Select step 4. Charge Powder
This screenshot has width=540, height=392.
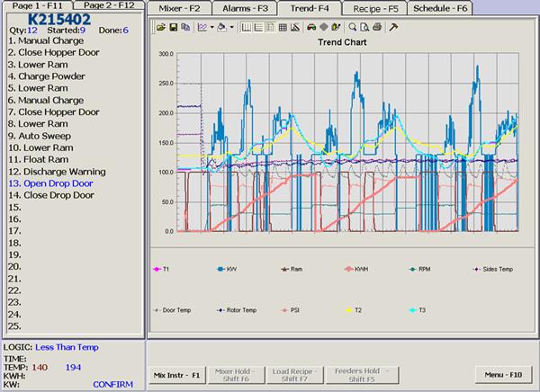click(x=47, y=76)
